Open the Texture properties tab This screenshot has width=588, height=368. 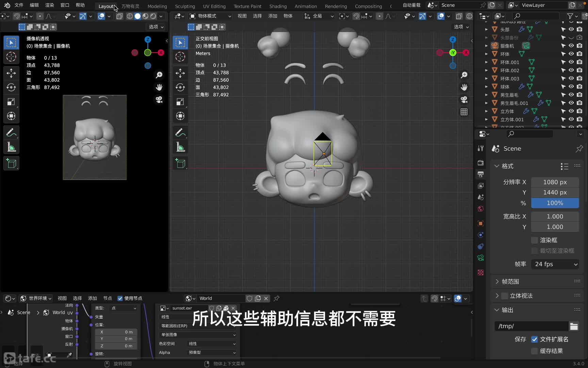(480, 273)
